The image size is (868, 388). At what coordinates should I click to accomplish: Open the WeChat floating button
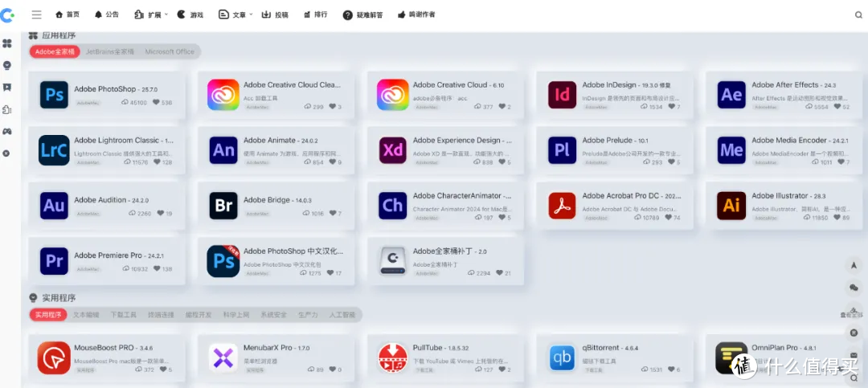(854, 288)
